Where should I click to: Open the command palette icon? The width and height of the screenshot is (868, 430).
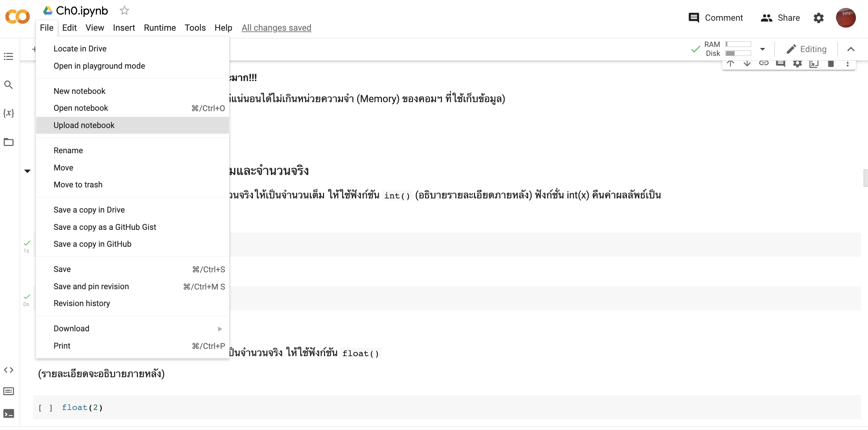[9, 391]
